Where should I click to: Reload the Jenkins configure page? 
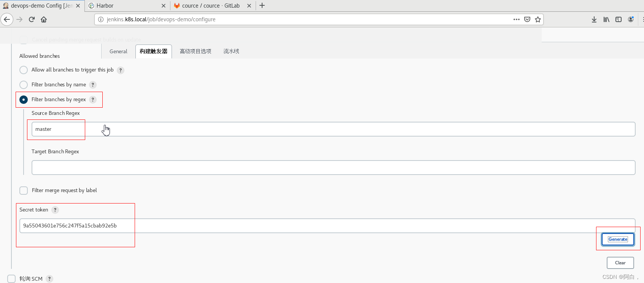[32, 19]
